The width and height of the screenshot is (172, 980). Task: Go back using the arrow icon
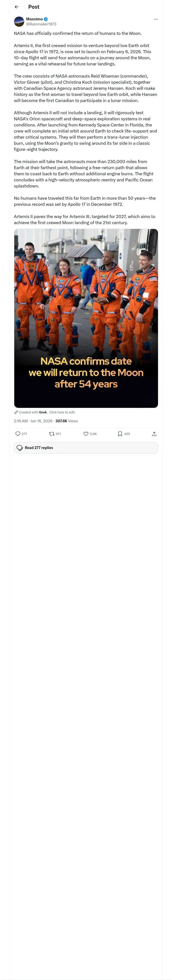[16, 7]
